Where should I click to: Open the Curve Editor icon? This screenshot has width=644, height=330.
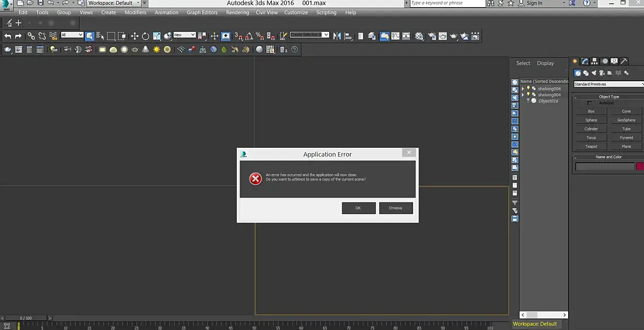coord(395,36)
